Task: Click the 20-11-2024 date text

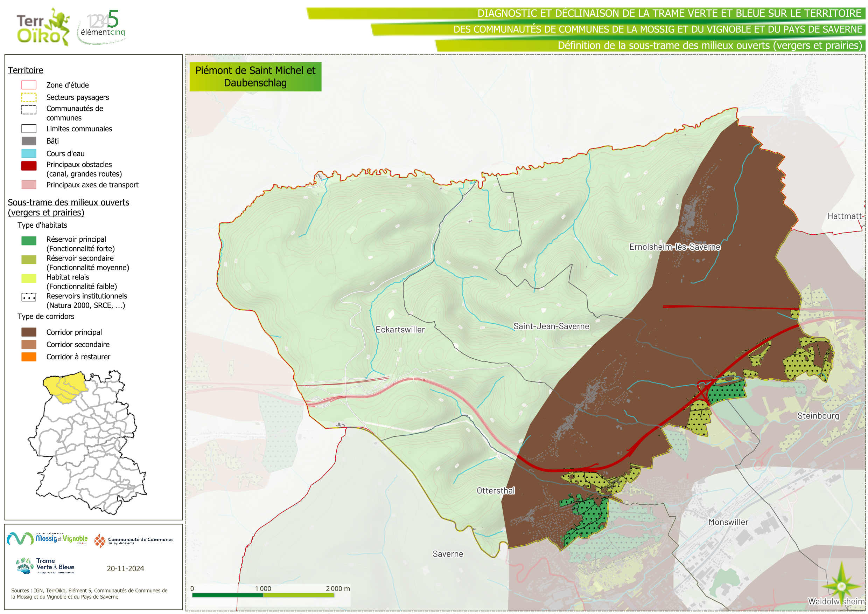Action: pos(125,568)
